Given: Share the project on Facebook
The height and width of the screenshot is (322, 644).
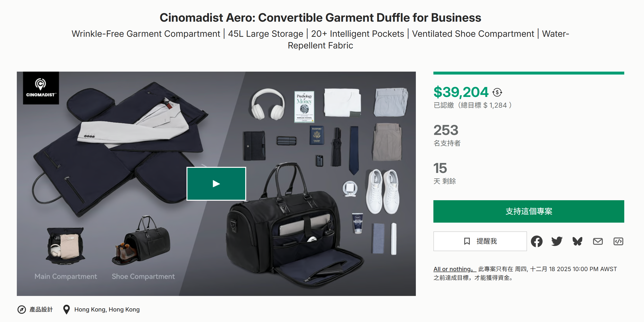Looking at the screenshot, I should click(537, 241).
